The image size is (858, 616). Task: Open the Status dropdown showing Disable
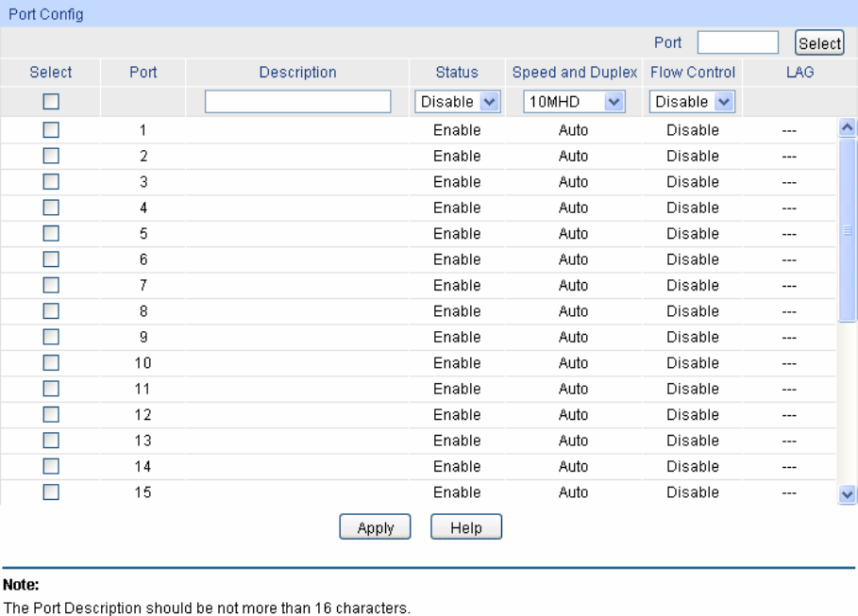click(458, 102)
